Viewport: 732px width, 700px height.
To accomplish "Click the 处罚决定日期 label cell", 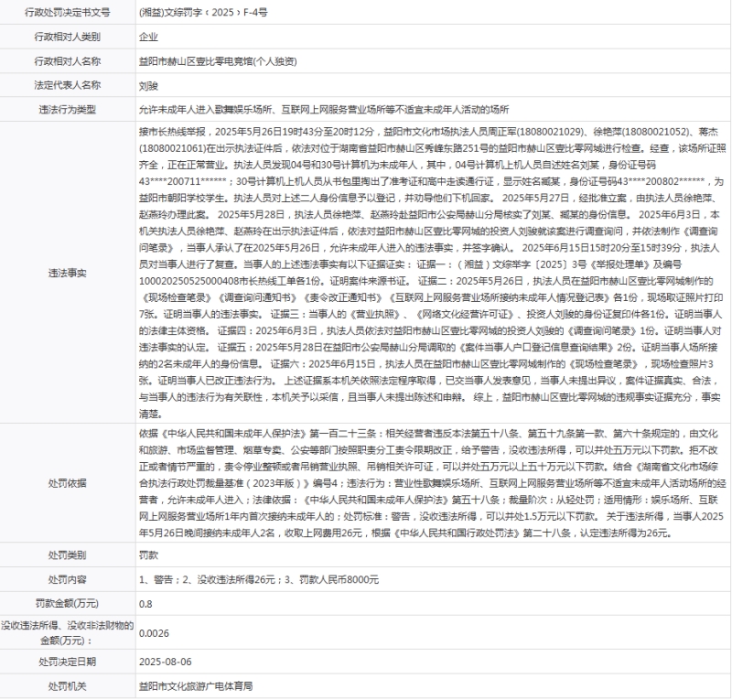I will click(x=67, y=661).
